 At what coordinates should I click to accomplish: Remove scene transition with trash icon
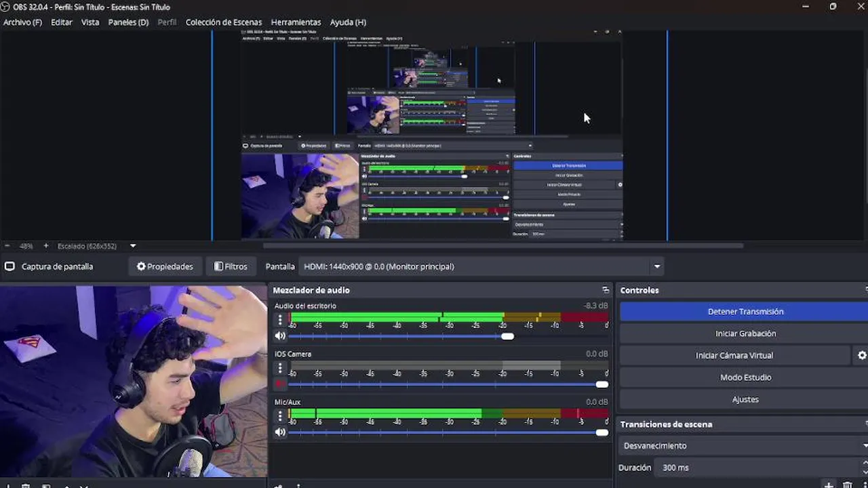847,485
